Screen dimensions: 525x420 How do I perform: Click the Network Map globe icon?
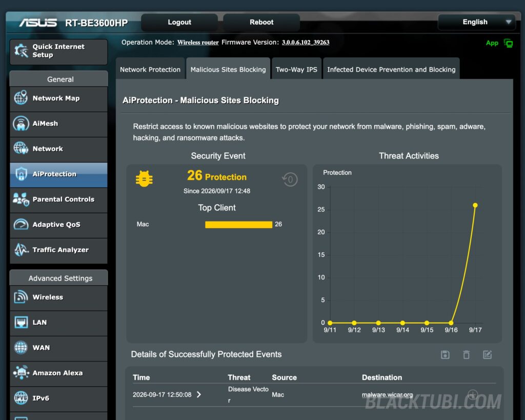point(21,97)
